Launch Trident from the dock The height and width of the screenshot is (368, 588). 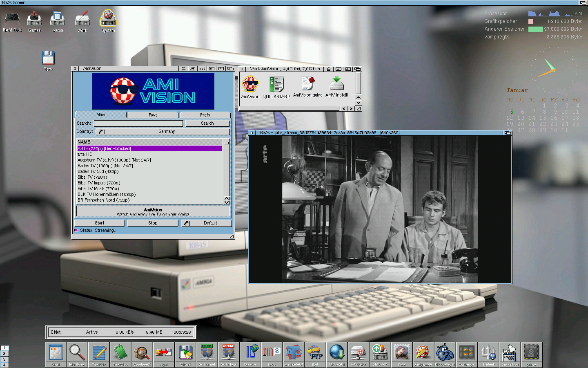[488, 355]
